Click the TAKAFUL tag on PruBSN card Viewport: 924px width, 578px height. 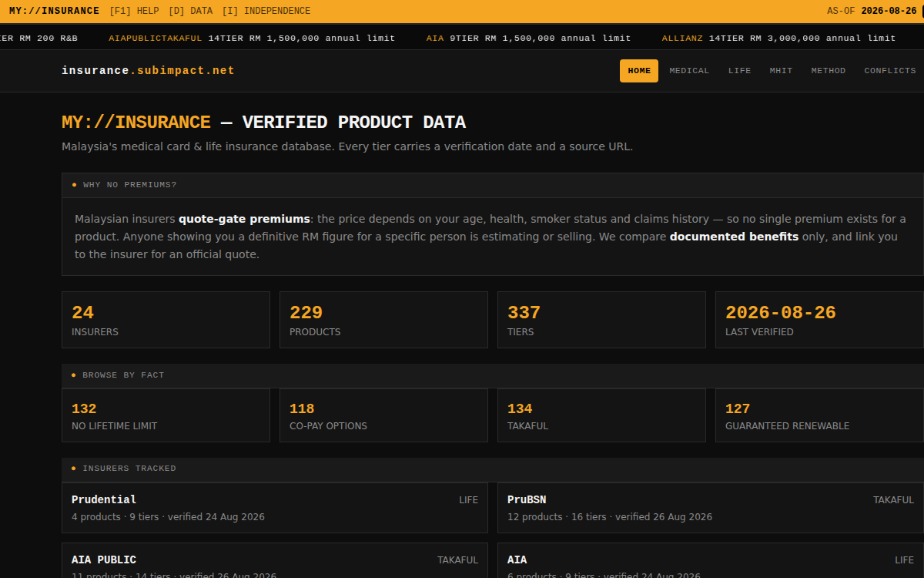[x=893, y=500]
